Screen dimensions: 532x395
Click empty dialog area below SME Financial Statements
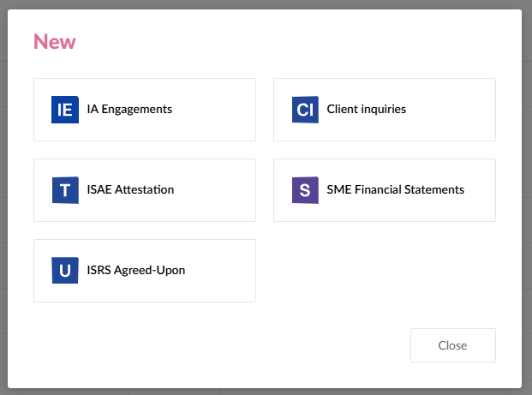(384, 271)
